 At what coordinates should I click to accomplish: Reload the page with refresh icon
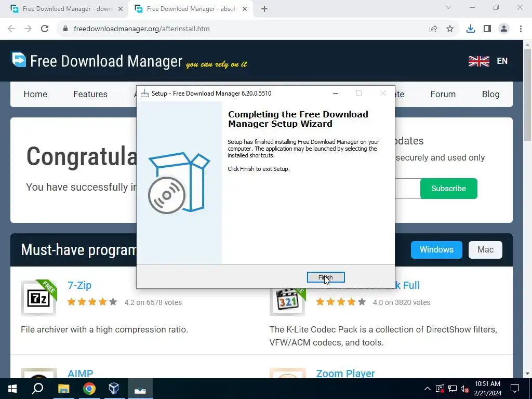click(45, 29)
